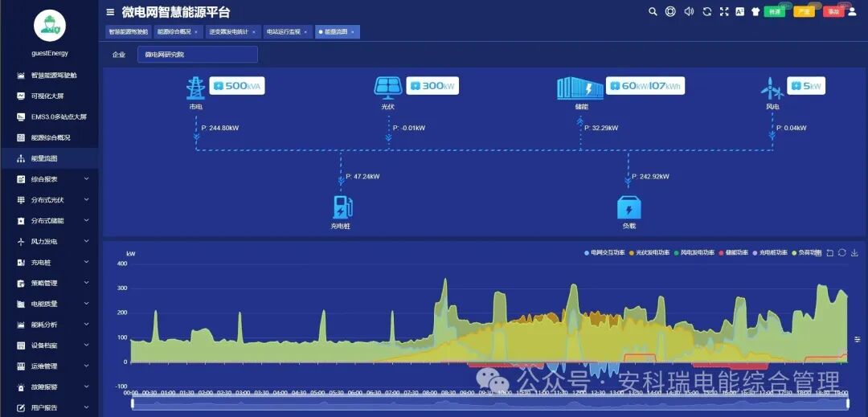
Task: Click the wind turbine icon 风电
Action: pyautogui.click(x=772, y=88)
